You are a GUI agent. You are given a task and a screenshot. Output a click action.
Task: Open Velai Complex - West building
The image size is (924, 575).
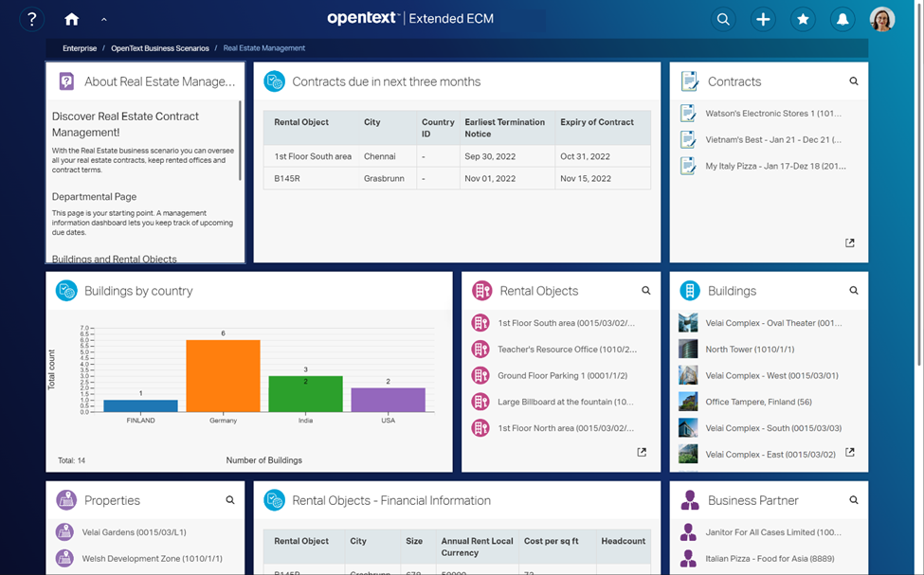(x=771, y=375)
